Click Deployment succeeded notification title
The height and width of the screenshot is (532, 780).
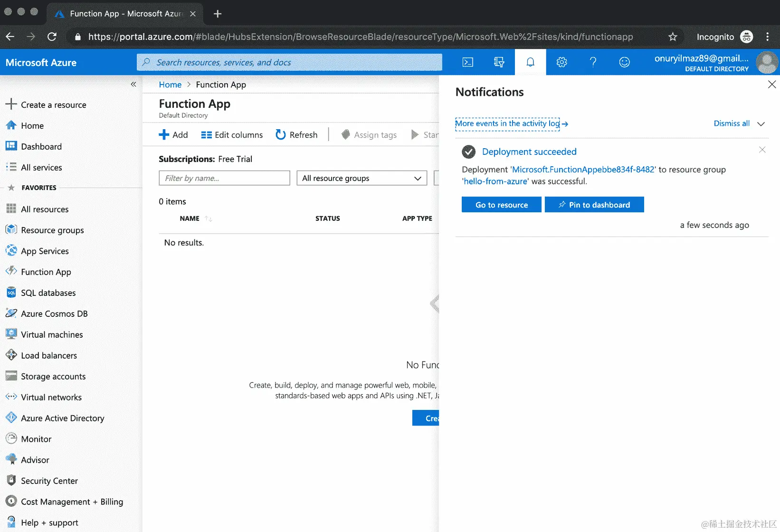coord(529,152)
